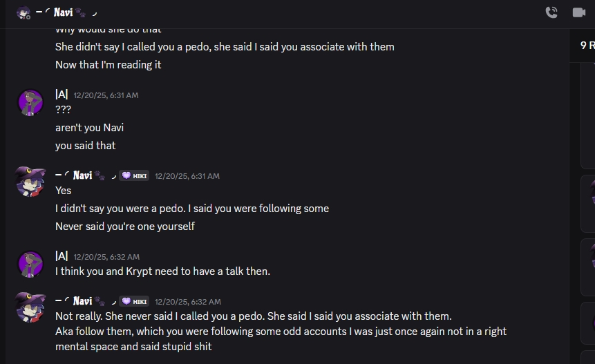The width and height of the screenshot is (595, 364).
Task: Click the Navi username at 6:32 AM
Action: [x=82, y=301]
